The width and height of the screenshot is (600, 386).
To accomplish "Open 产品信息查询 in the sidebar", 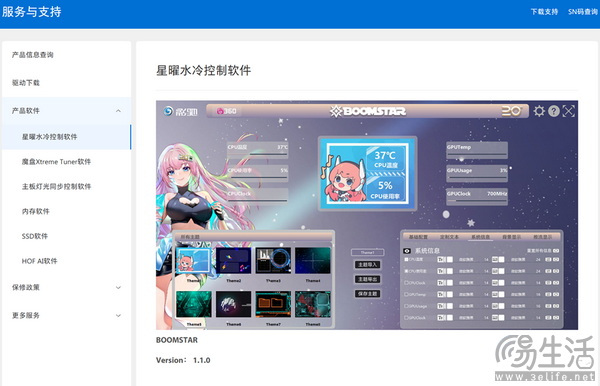I will (33, 55).
